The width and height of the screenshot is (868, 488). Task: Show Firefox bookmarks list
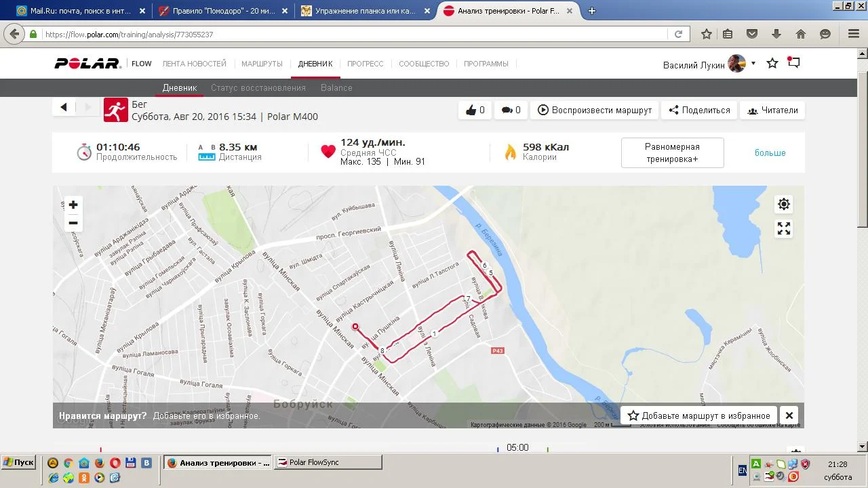coord(728,35)
